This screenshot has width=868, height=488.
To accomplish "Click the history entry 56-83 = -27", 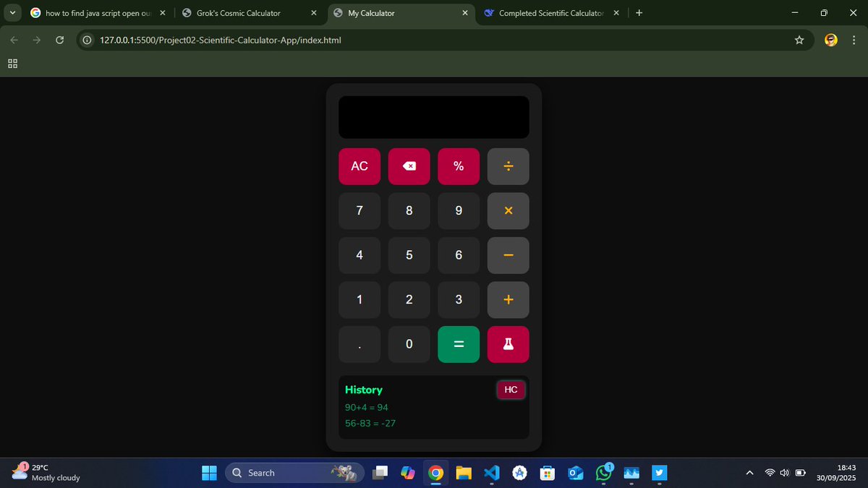I will [x=370, y=423].
